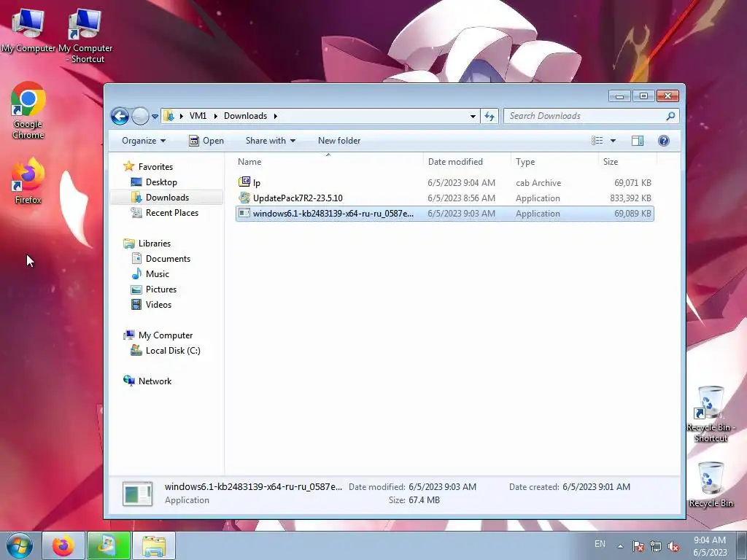Viewport: 747px width, 560px height.
Task: Open the Organize menu
Action: click(x=144, y=141)
